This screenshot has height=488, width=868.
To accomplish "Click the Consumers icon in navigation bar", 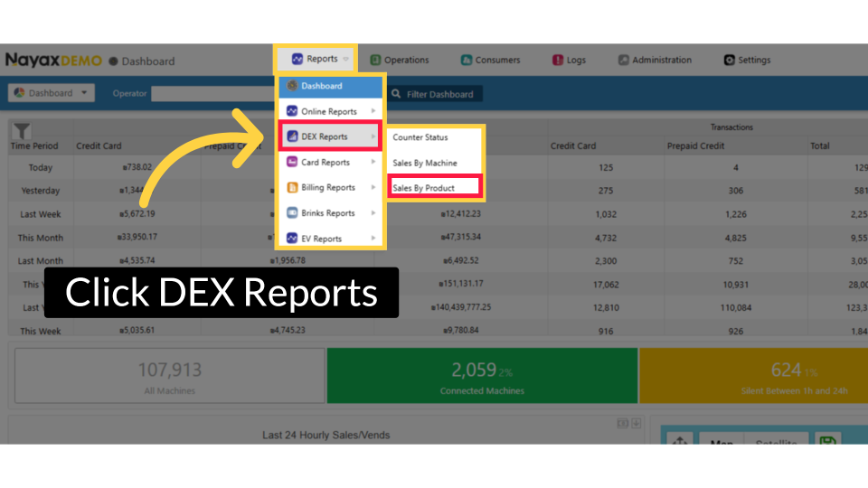I will (x=467, y=61).
